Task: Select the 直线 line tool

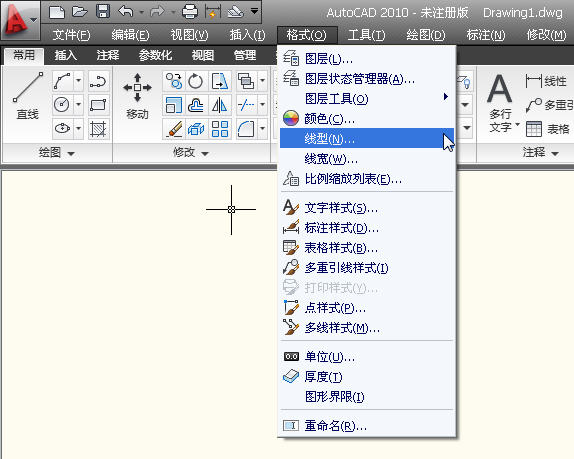Action: click(x=28, y=96)
